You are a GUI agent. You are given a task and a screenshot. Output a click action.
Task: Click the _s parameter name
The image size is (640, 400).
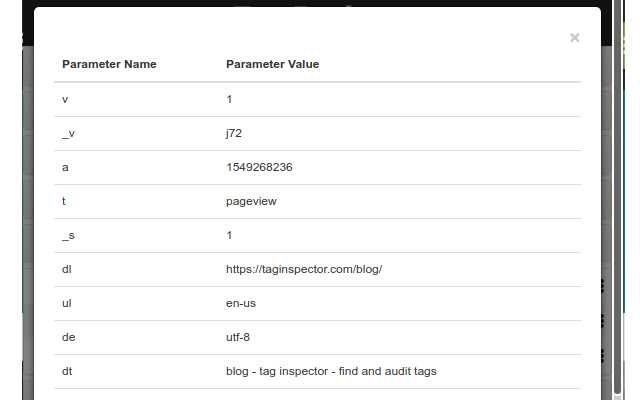[x=67, y=235]
